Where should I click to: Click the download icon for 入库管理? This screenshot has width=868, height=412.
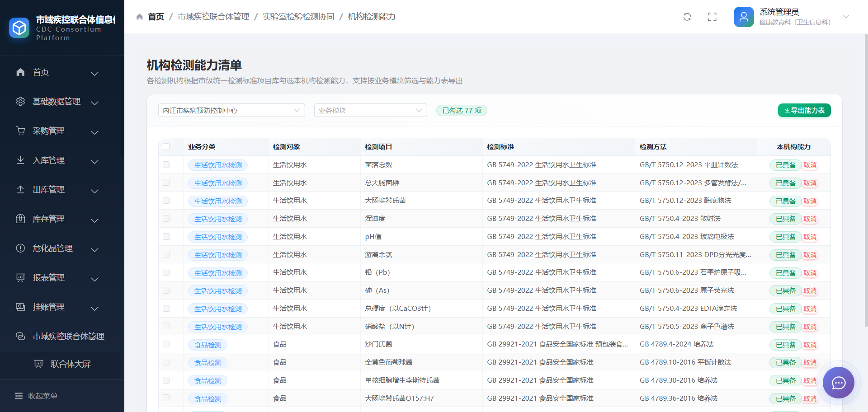coord(20,160)
